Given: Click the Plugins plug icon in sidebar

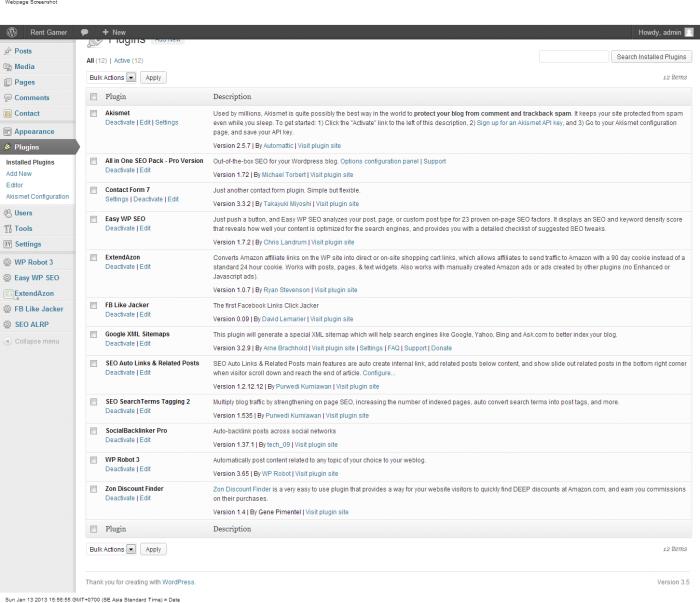Looking at the screenshot, I should point(8,147).
